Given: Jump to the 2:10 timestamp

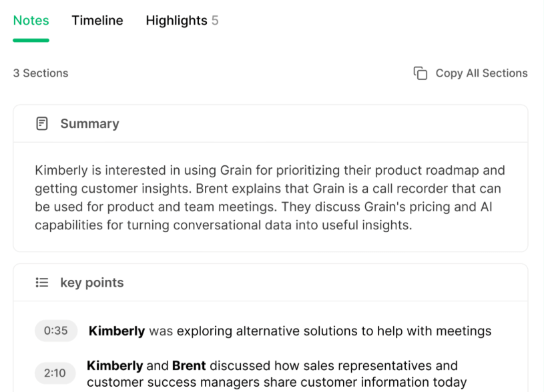Looking at the screenshot, I should (56, 373).
